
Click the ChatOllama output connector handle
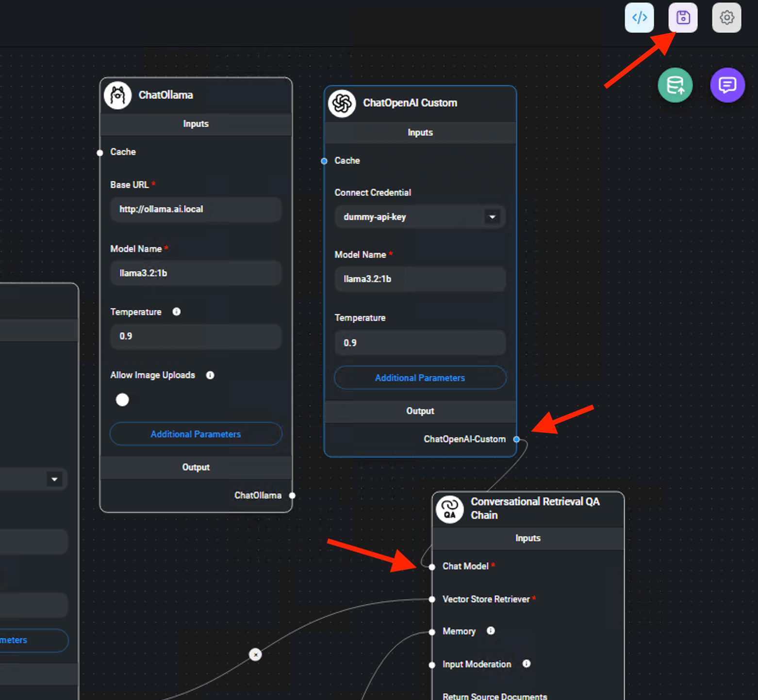pyautogui.click(x=292, y=496)
